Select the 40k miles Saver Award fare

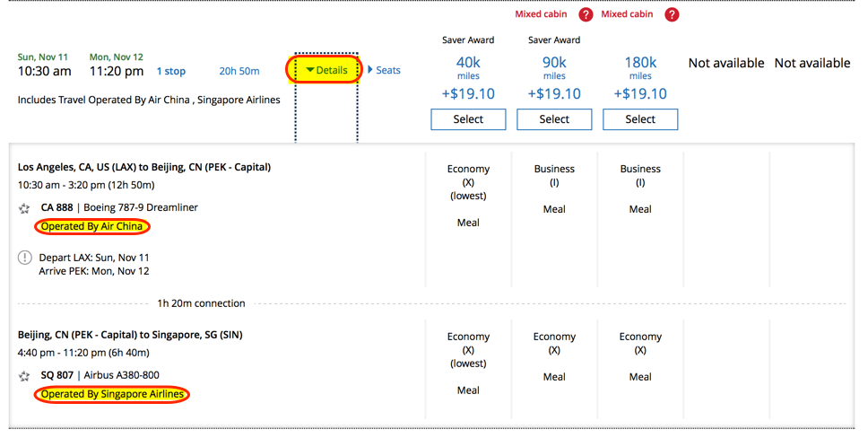pos(468,119)
